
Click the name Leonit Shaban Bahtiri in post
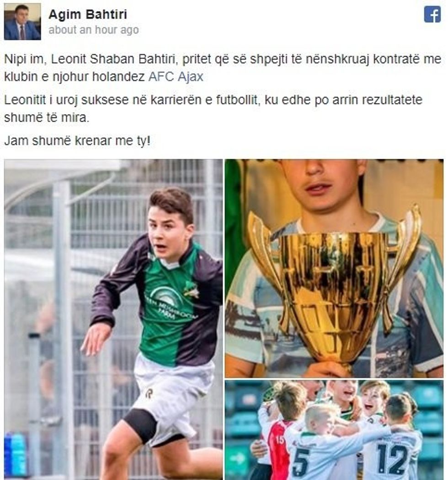coord(114,59)
